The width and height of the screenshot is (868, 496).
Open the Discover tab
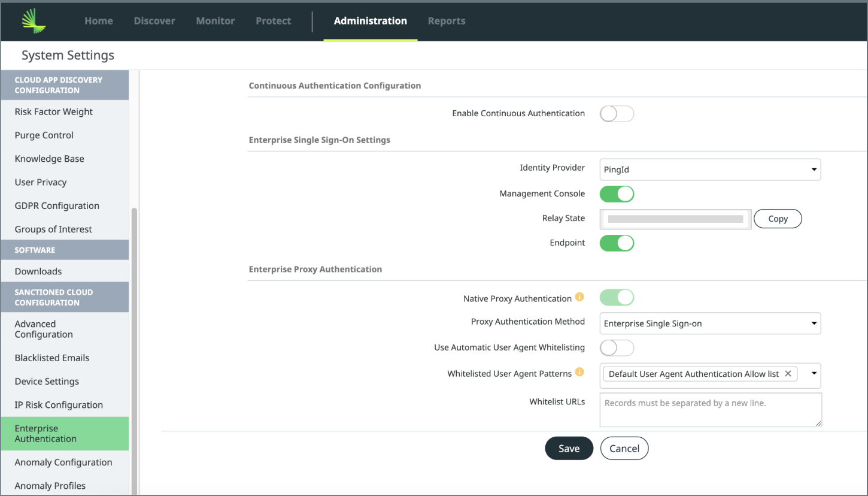154,21
